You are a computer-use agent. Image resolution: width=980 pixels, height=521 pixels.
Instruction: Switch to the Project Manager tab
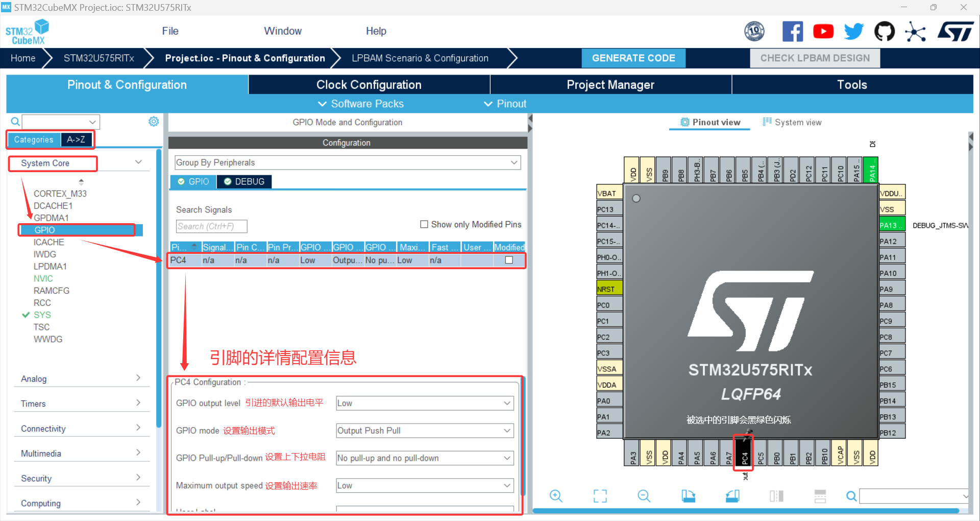(610, 85)
